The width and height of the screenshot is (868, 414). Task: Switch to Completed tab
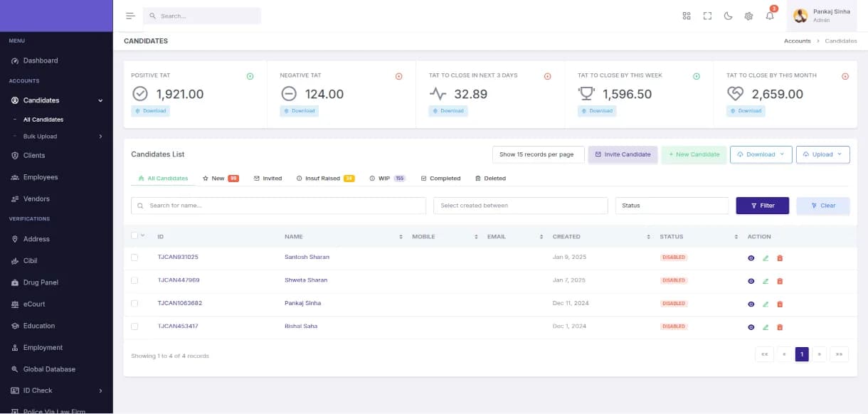click(440, 179)
